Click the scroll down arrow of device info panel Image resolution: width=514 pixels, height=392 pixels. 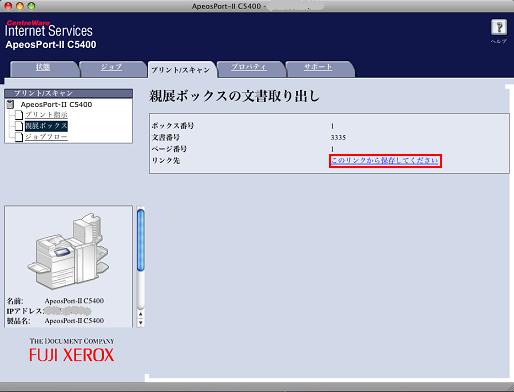point(141,322)
